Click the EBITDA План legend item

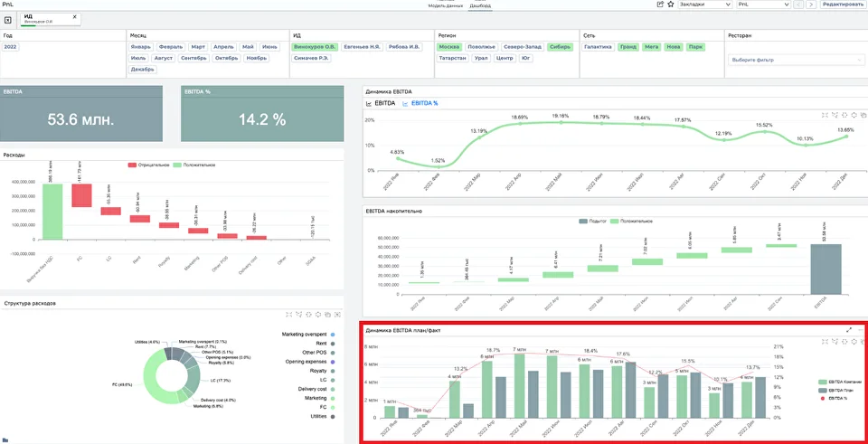(x=837, y=390)
